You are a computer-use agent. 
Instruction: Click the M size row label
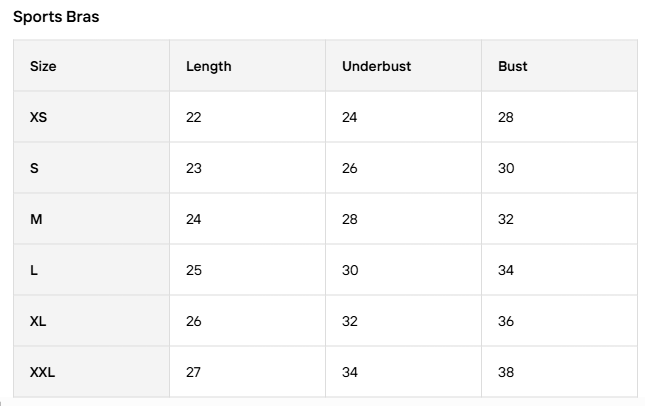pos(36,219)
